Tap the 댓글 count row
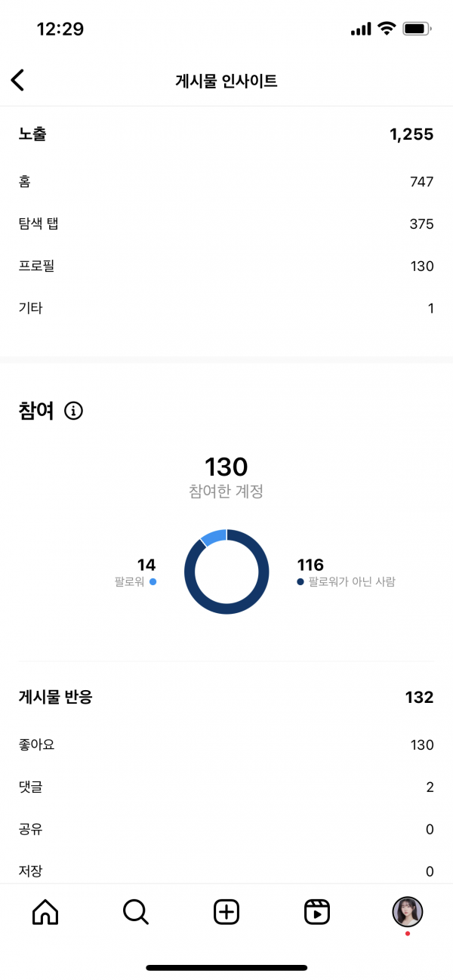The image size is (453, 980). 226,787
